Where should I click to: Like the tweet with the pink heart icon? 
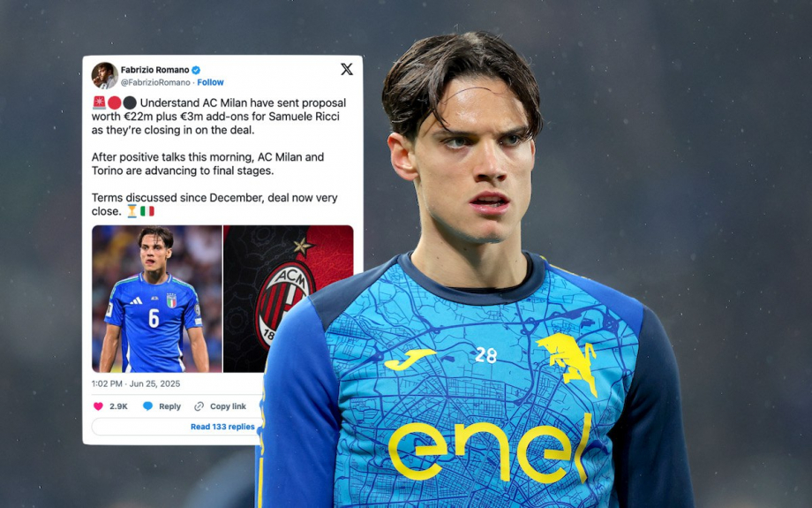pos(98,406)
